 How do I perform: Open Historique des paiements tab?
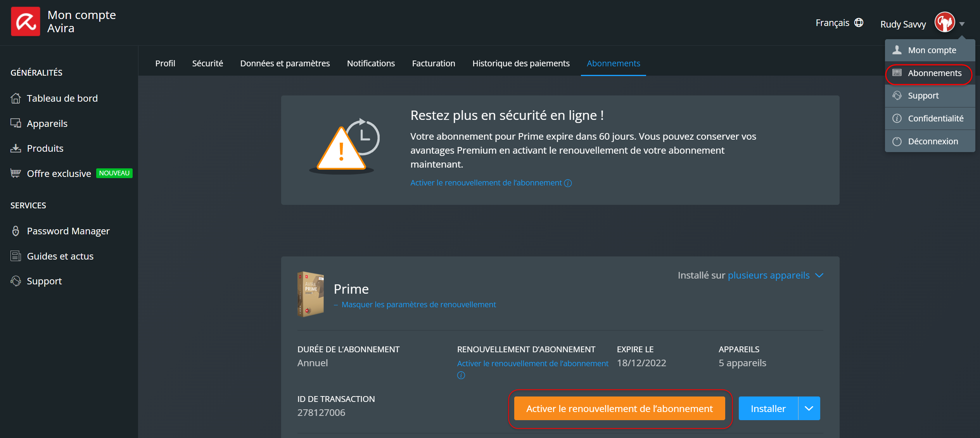click(x=521, y=63)
